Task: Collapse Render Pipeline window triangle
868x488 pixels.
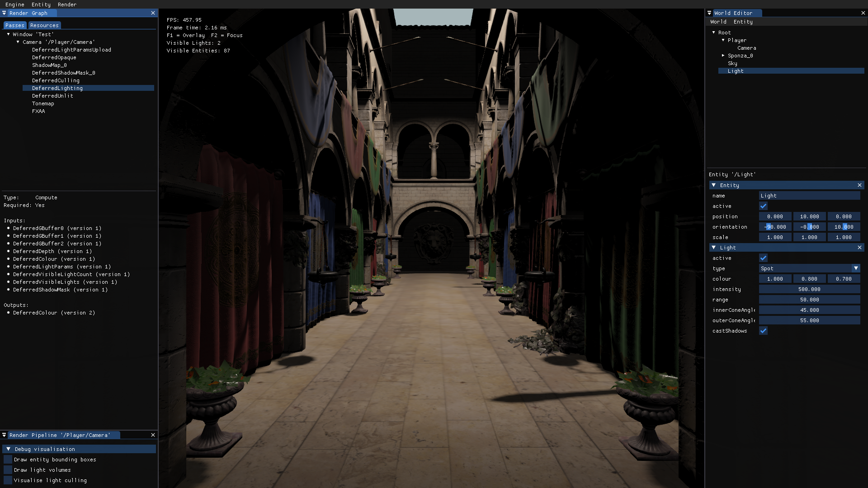Action: tap(4, 435)
